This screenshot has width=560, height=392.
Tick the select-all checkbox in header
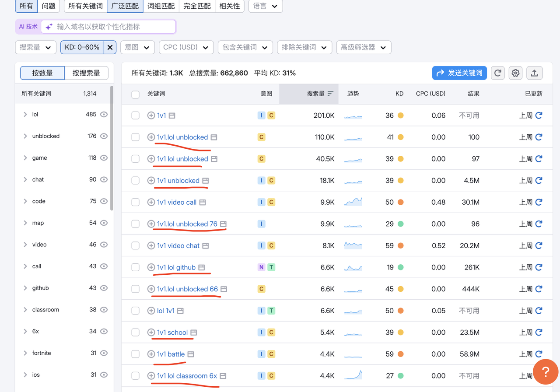pos(136,94)
